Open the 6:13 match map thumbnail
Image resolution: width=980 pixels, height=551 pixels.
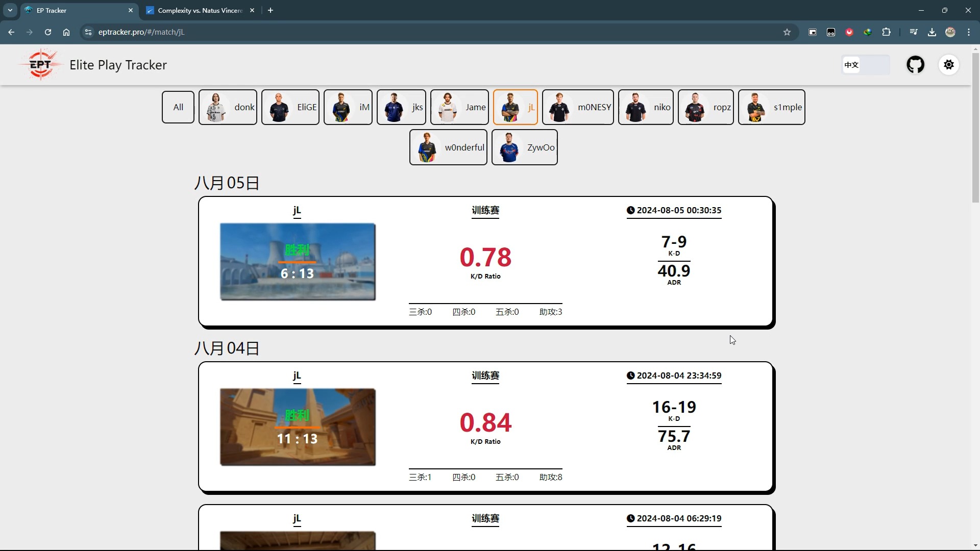[x=298, y=262]
